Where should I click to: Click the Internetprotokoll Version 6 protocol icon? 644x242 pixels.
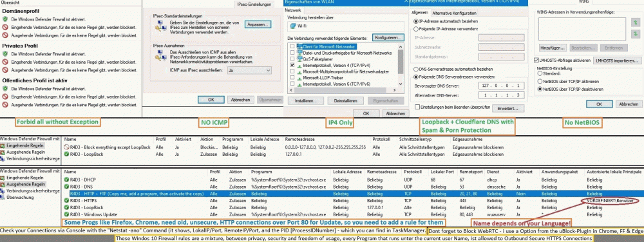pos(299,84)
